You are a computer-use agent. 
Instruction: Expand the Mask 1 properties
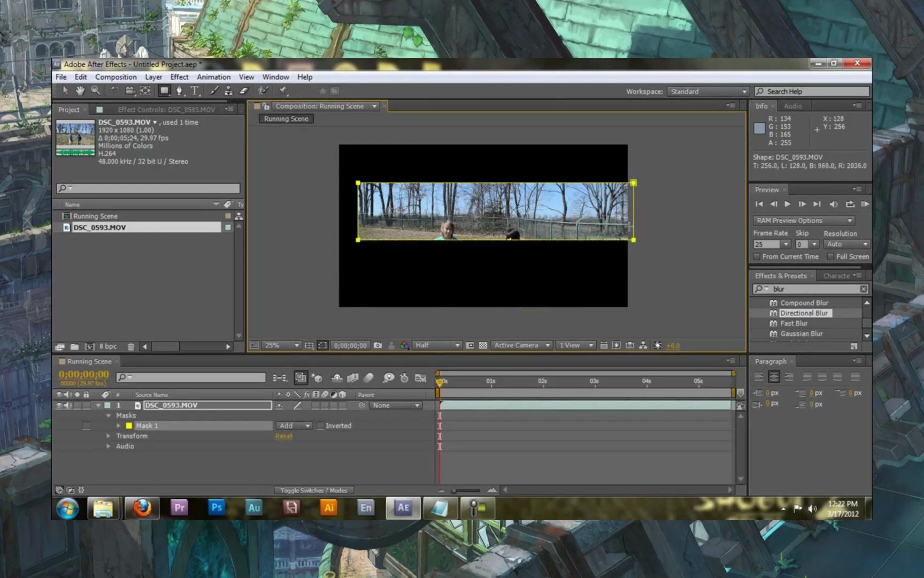coord(118,426)
